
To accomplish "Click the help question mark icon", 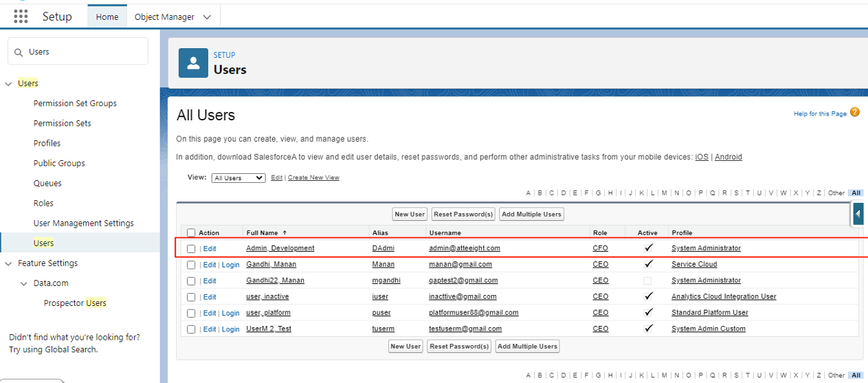I will 855,112.
